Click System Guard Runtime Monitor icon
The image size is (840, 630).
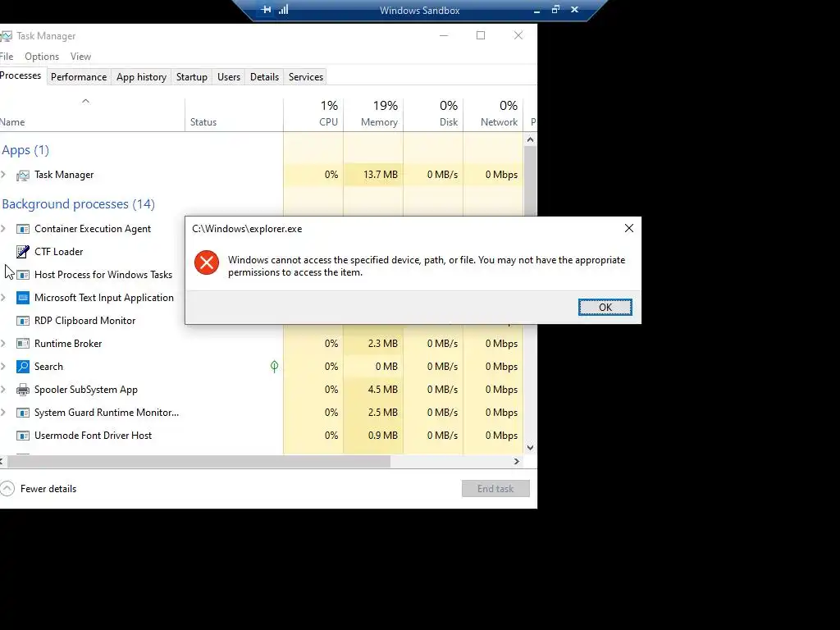[22, 413]
